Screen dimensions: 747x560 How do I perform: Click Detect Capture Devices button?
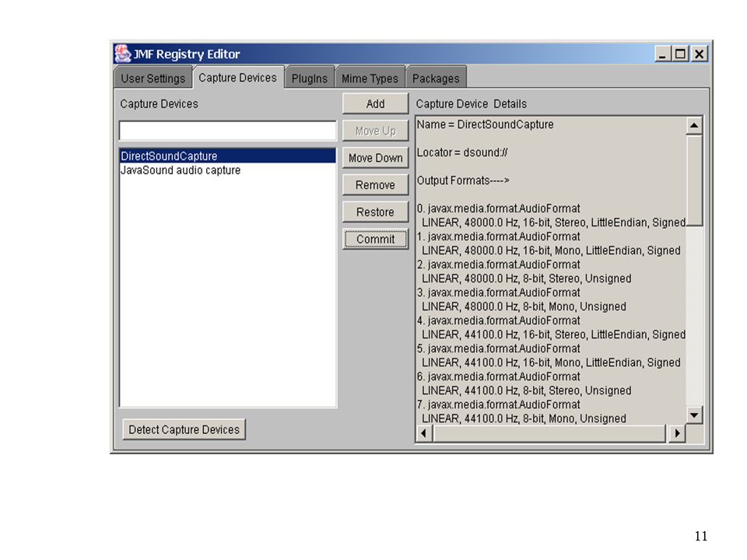(x=184, y=429)
